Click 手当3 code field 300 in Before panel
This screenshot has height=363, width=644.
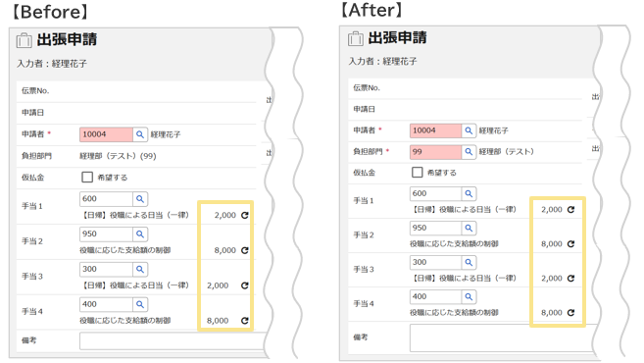107,269
